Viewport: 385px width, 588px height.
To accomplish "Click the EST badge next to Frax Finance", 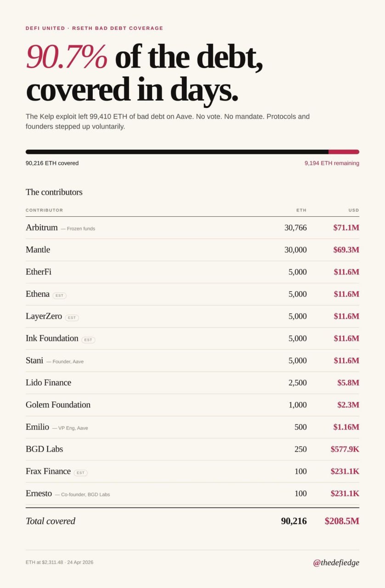I will click(80, 473).
